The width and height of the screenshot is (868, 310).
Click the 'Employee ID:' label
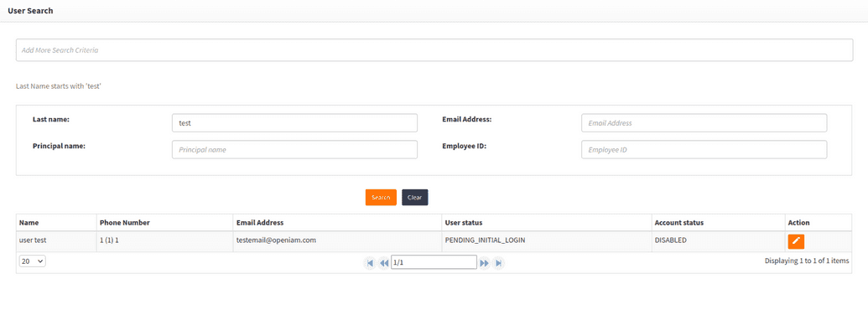tap(465, 147)
